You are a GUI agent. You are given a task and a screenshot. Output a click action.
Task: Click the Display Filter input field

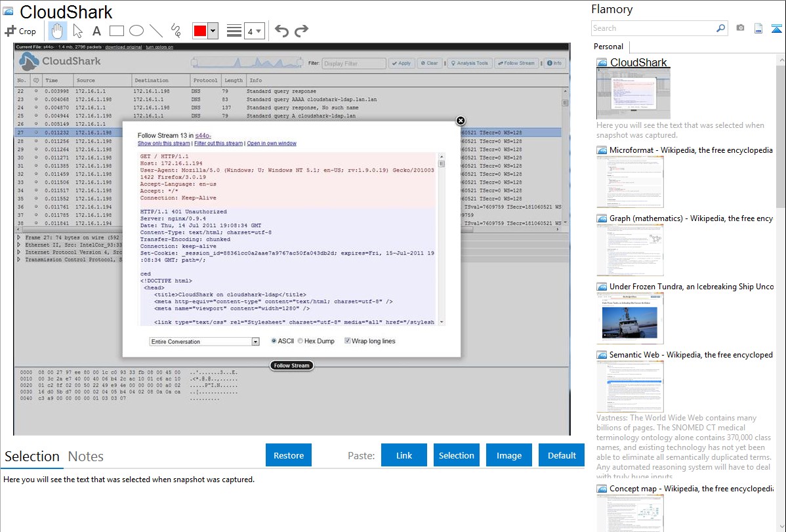[x=354, y=64]
